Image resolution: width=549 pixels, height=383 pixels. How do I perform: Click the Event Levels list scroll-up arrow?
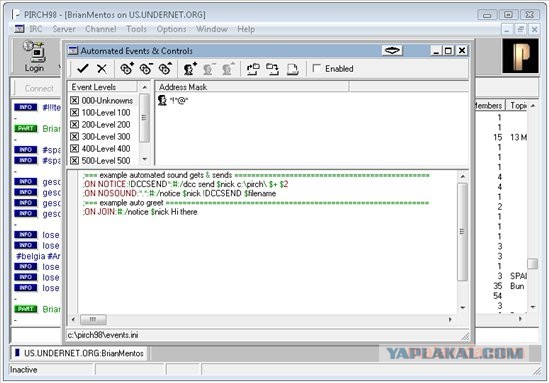(145, 87)
